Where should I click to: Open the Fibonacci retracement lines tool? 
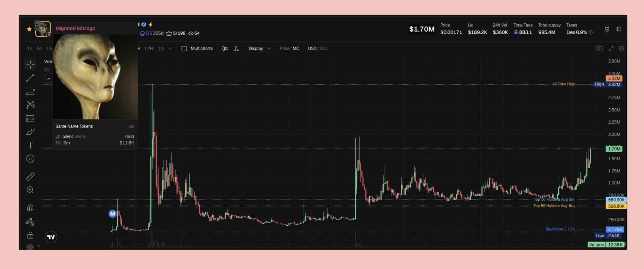coord(30,91)
